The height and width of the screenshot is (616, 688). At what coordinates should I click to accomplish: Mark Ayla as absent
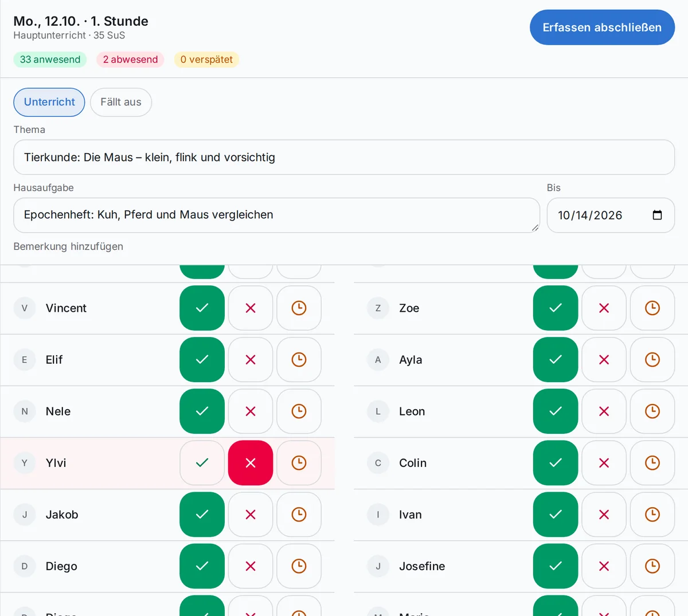pyautogui.click(x=604, y=360)
